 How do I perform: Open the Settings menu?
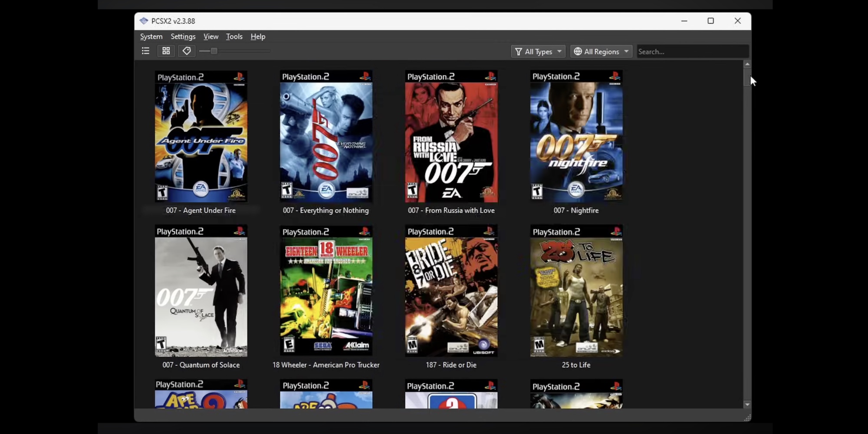click(183, 36)
